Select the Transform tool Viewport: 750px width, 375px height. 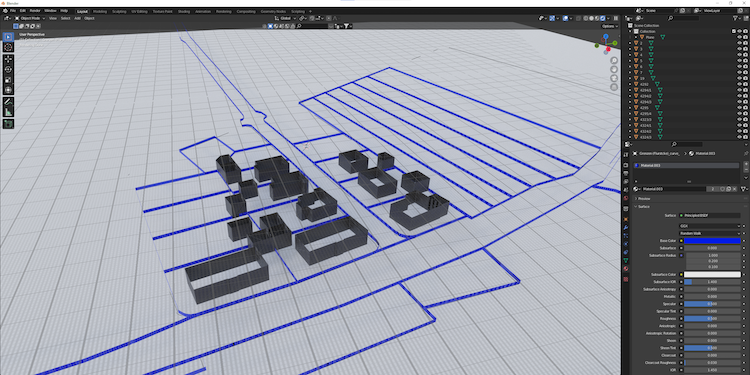[8, 89]
